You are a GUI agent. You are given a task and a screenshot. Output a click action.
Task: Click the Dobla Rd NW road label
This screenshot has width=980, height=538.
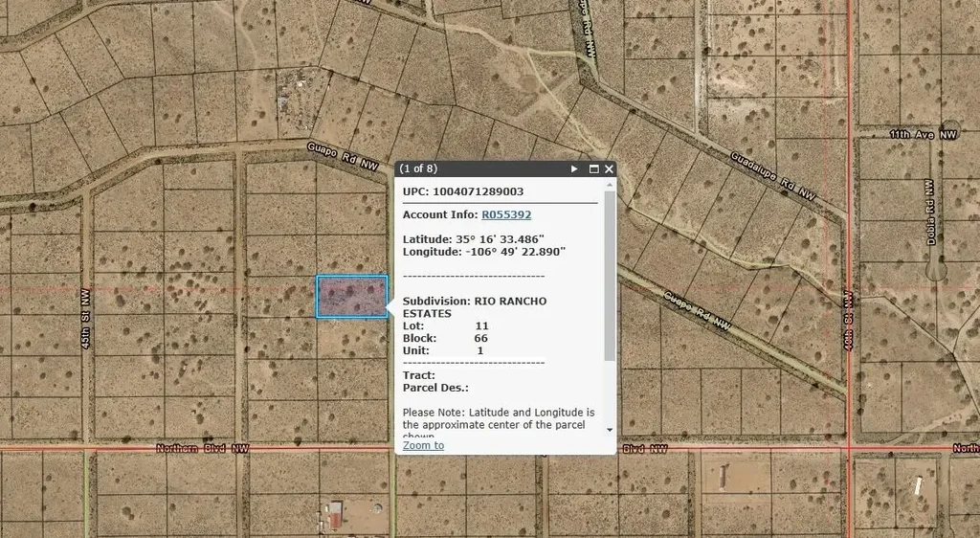tap(930, 213)
